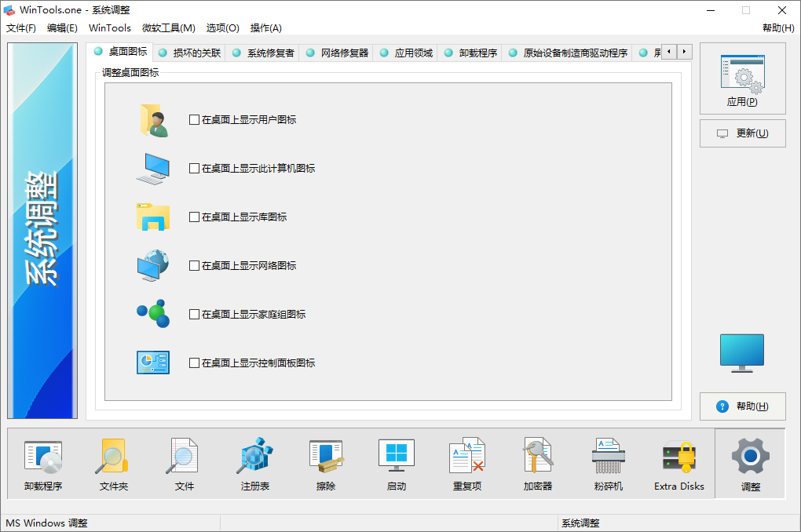Click the blue monitor image above Help button
Screen dimensions: 801x532
pyautogui.click(x=741, y=353)
